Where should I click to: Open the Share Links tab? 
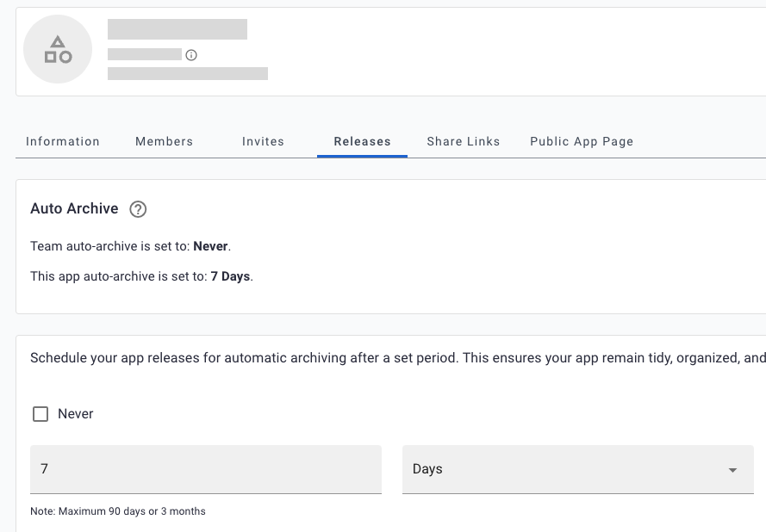click(x=463, y=141)
